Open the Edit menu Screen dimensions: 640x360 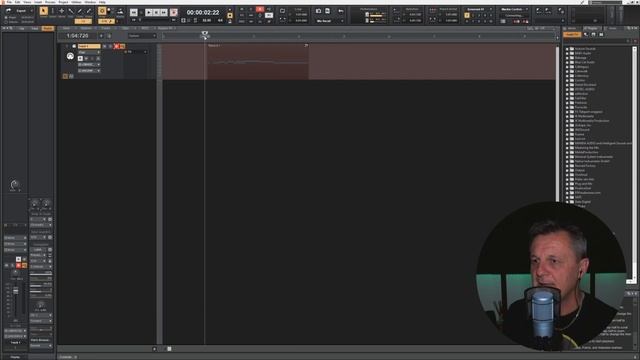(18, 2)
